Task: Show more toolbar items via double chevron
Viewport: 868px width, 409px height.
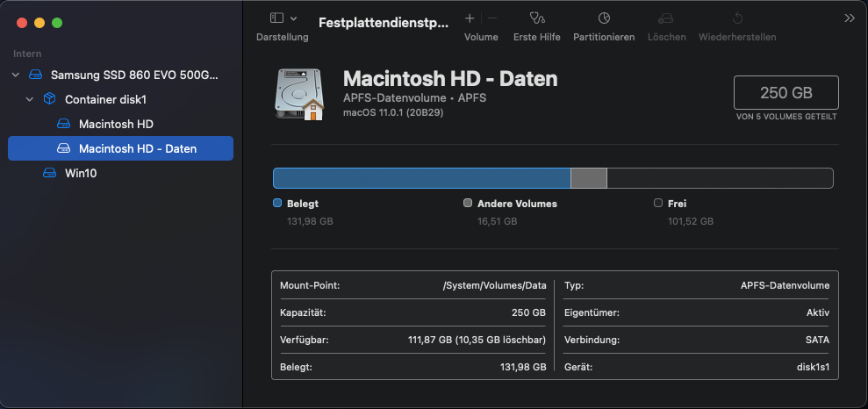Action: coord(850,18)
